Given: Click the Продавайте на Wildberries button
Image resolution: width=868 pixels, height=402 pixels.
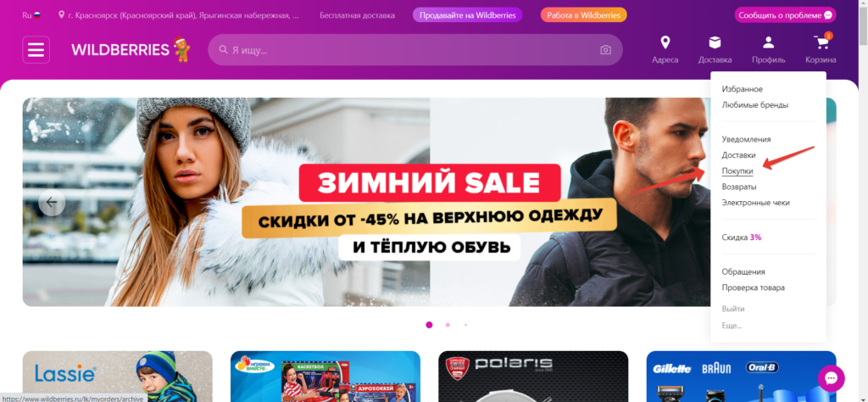Looking at the screenshot, I should [x=468, y=15].
